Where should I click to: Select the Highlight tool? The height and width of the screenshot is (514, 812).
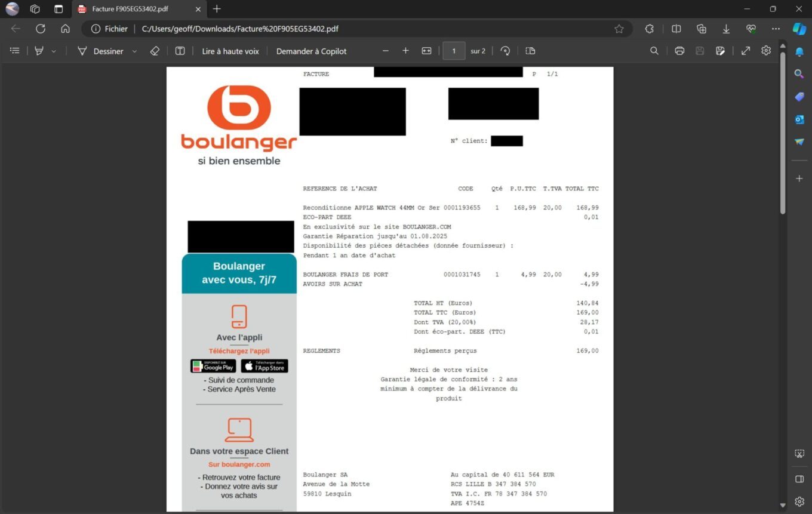point(39,51)
